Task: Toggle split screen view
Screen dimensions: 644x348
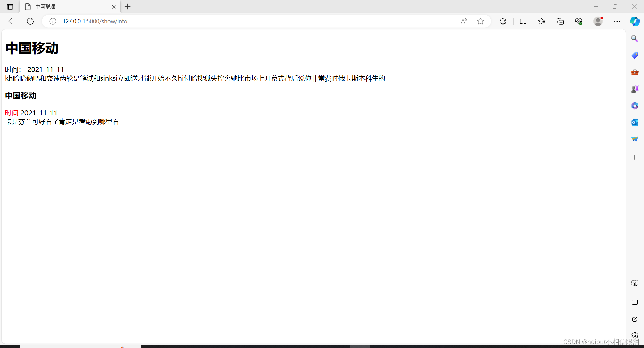Action: coord(523,21)
